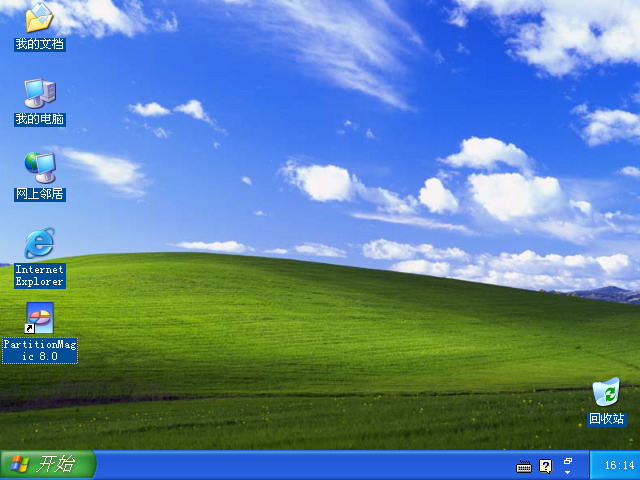Click the language bar help question-mark icon

545,466
